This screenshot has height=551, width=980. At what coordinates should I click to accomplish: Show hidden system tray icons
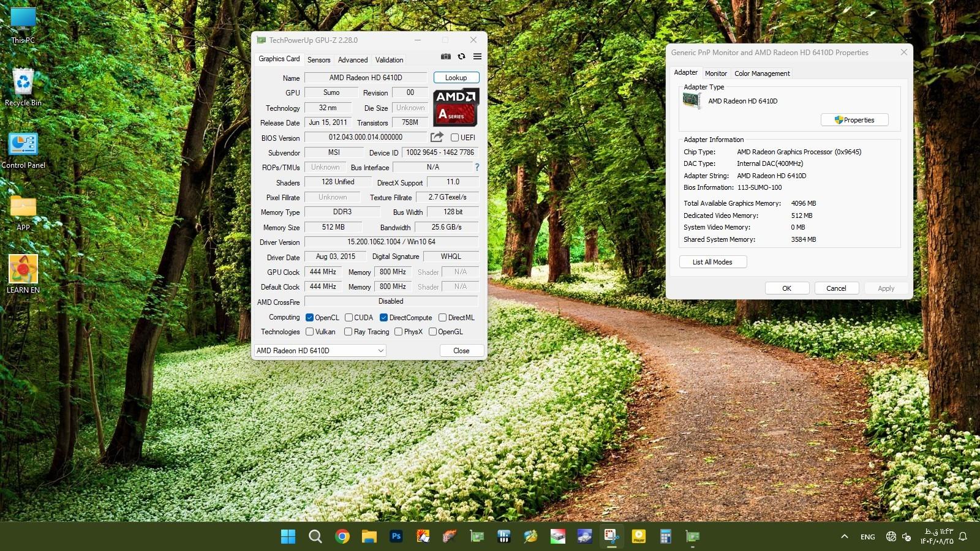click(844, 537)
